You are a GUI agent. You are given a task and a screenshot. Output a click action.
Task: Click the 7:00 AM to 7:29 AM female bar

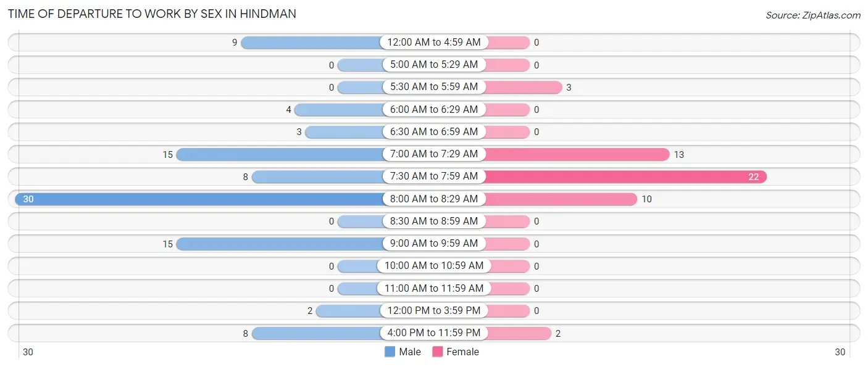[577, 154]
